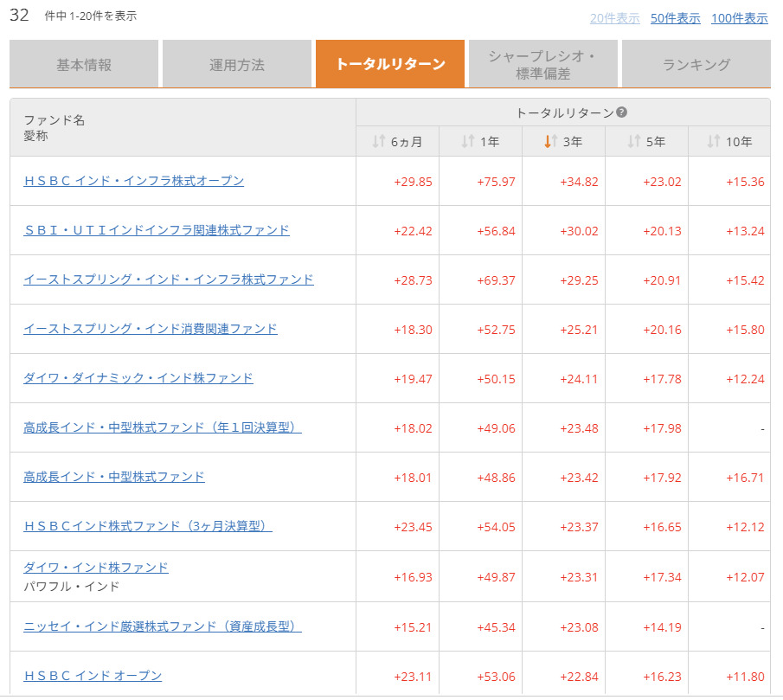Show 50 items per page

point(675,18)
